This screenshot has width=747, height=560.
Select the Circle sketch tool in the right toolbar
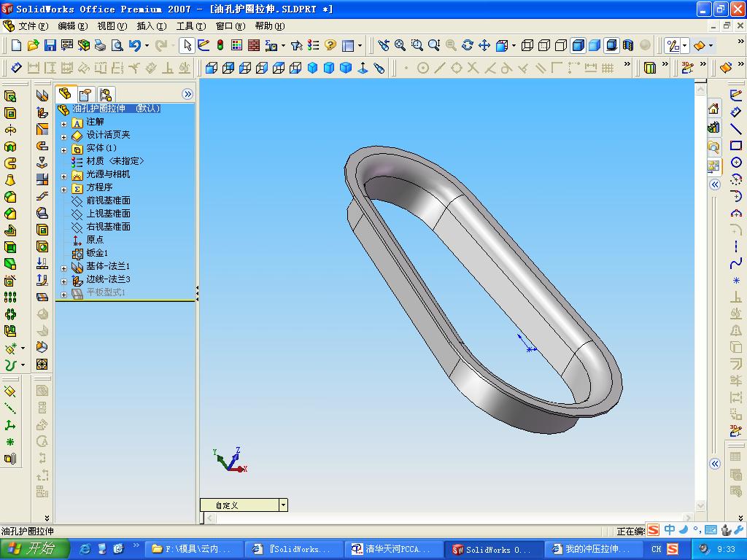[736, 163]
